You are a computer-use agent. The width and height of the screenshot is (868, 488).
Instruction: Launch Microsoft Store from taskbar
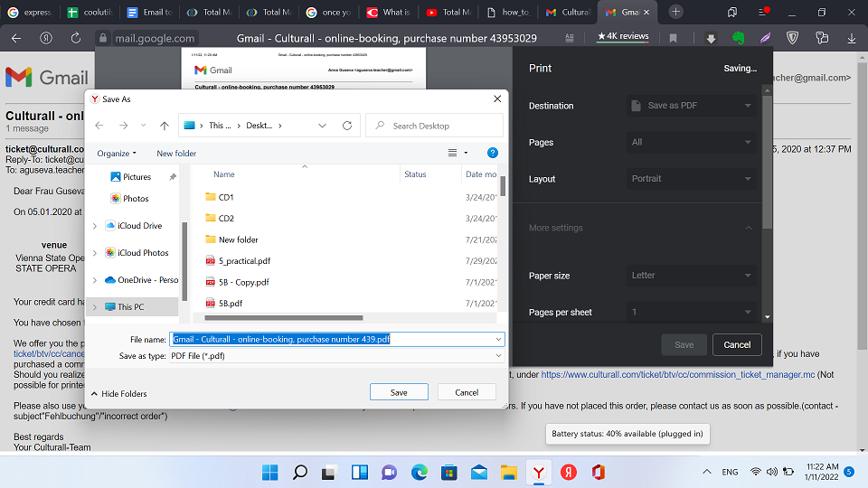click(x=448, y=472)
